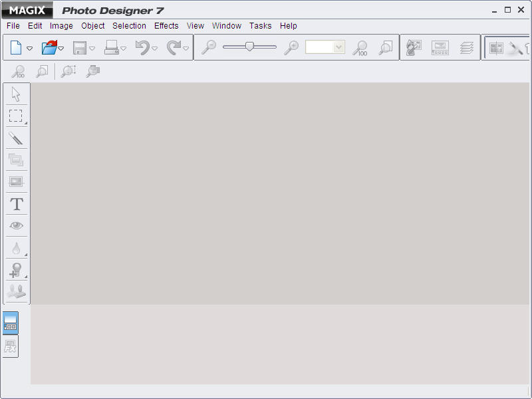Create a new document with New icon
This screenshot has height=399, width=532.
click(x=16, y=47)
